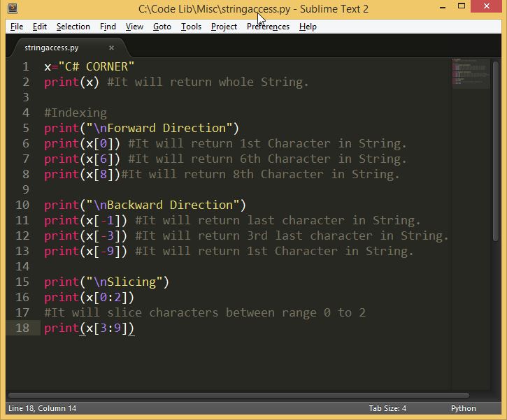Click the "\nSlicing" string text
The width and height of the screenshot is (507, 420).
pos(124,282)
